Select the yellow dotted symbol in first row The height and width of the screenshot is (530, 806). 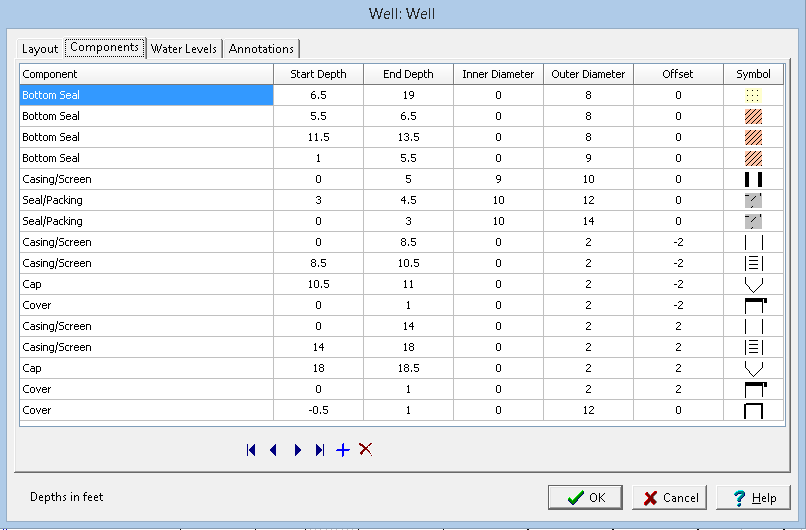coord(753,95)
